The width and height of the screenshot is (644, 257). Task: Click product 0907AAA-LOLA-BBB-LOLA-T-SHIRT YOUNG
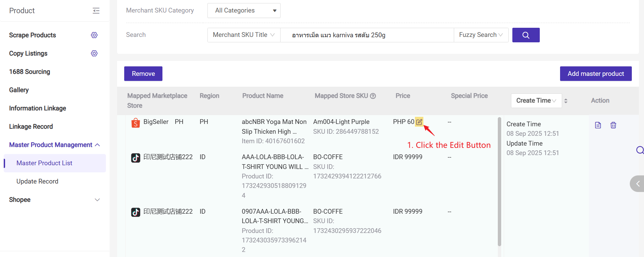click(275, 216)
